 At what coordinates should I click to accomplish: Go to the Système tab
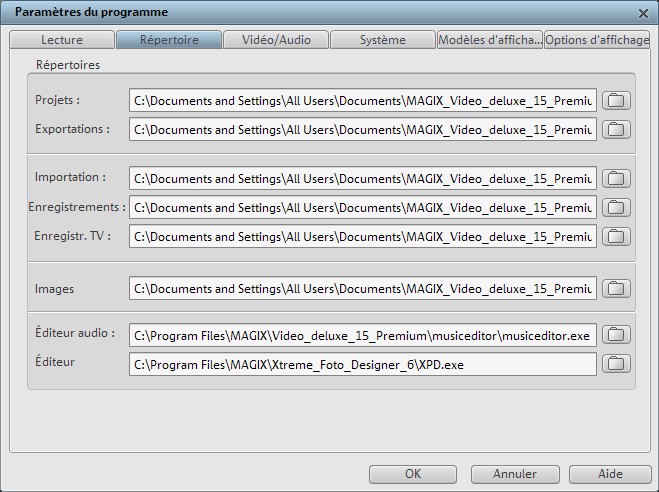(x=383, y=39)
